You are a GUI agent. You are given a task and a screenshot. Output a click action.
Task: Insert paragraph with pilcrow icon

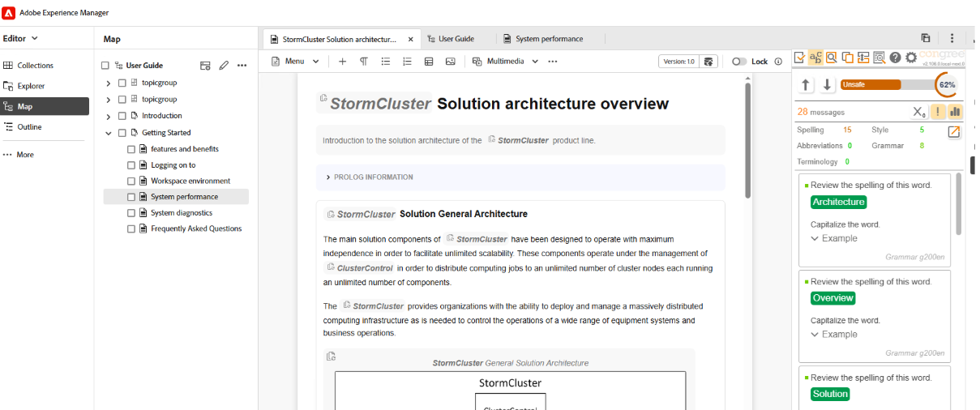coord(364,62)
